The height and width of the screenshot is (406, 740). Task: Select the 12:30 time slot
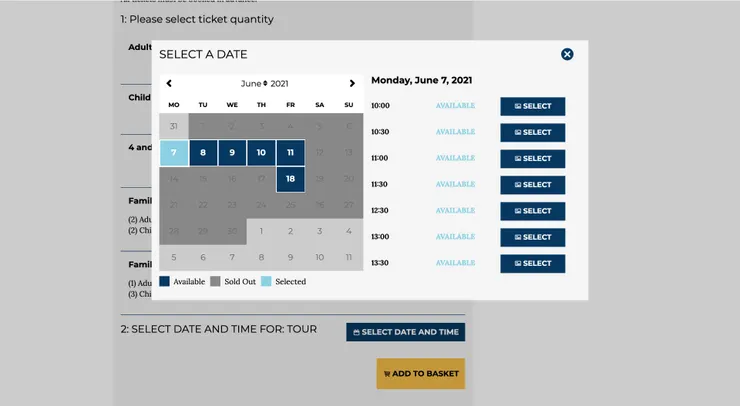click(x=532, y=211)
